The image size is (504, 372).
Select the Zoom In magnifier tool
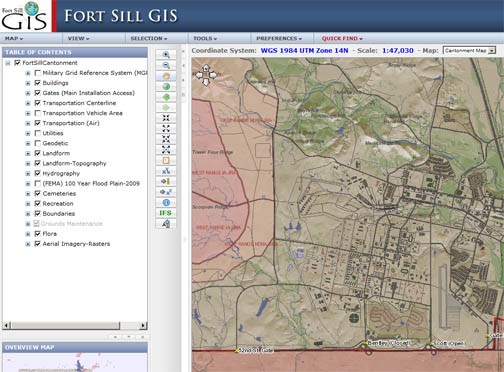pyautogui.click(x=166, y=55)
